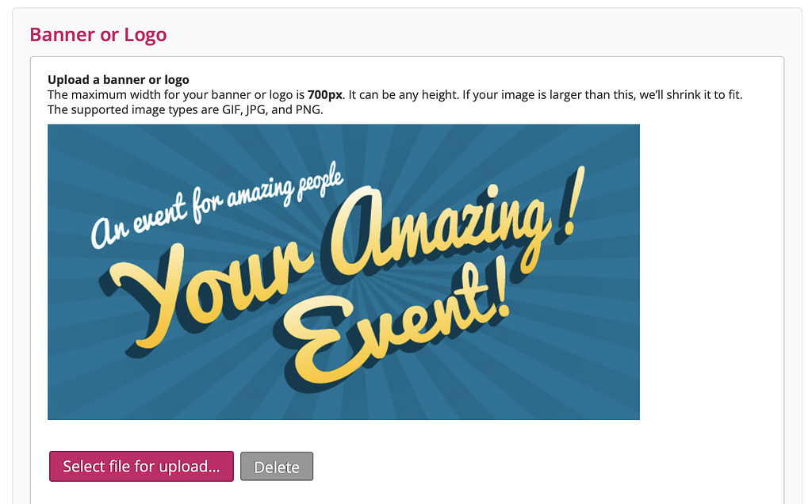Click the Banner or Logo section heading
Image resolution: width=812 pixels, height=504 pixels.
98,35
